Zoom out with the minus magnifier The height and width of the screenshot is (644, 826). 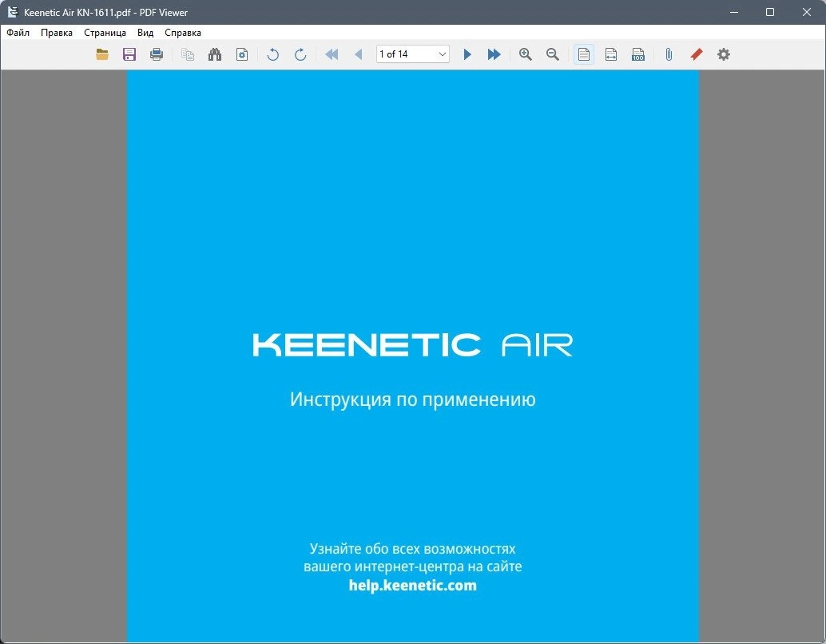(x=553, y=54)
